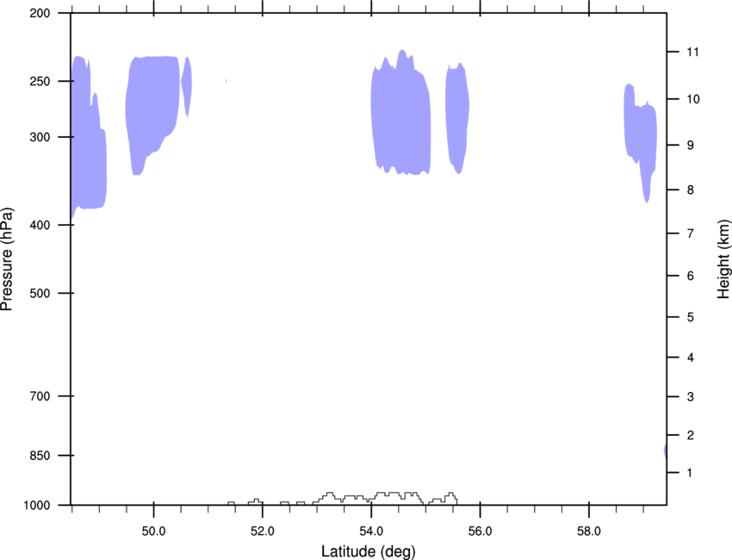Screen dimensions: 732x560
Task: Click the 400 pressure tick label
Action: pos(40,225)
